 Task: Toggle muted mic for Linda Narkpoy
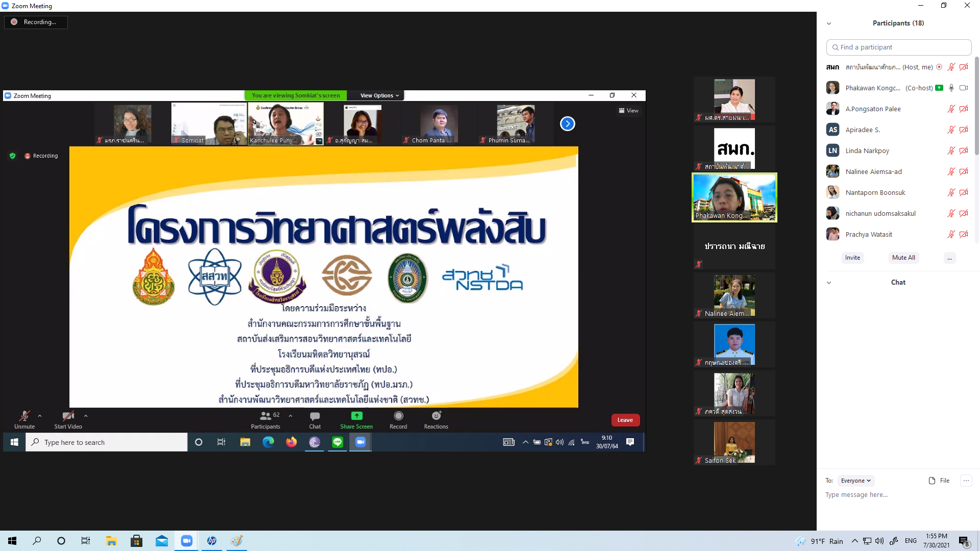[x=951, y=151]
